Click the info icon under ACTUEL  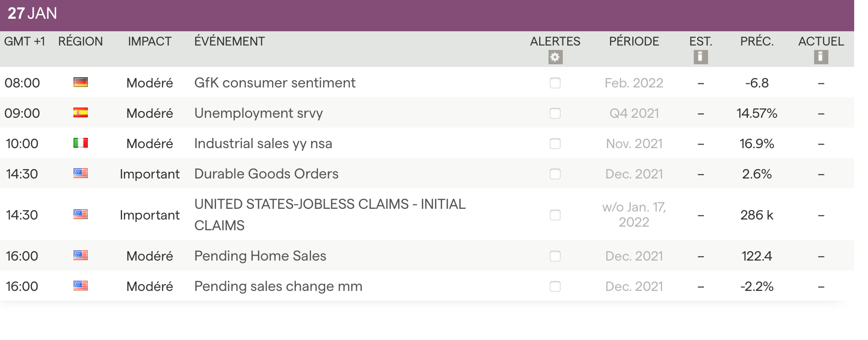click(x=821, y=57)
